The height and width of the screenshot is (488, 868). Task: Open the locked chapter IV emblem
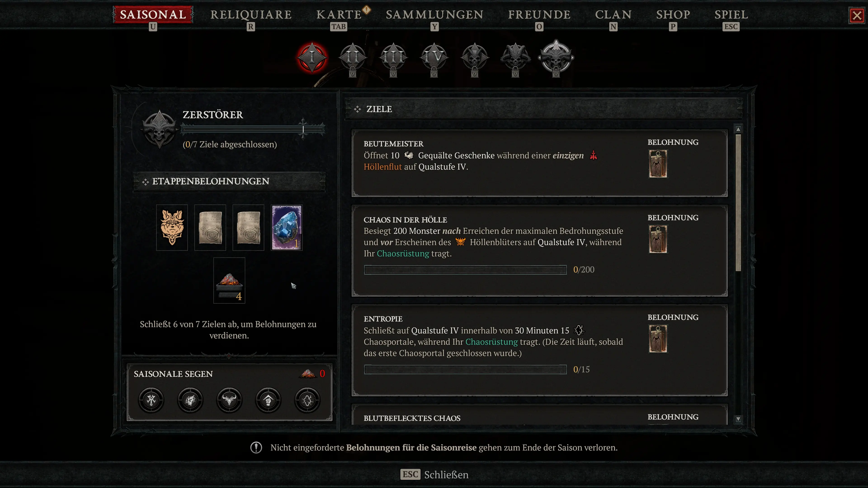pyautogui.click(x=434, y=58)
